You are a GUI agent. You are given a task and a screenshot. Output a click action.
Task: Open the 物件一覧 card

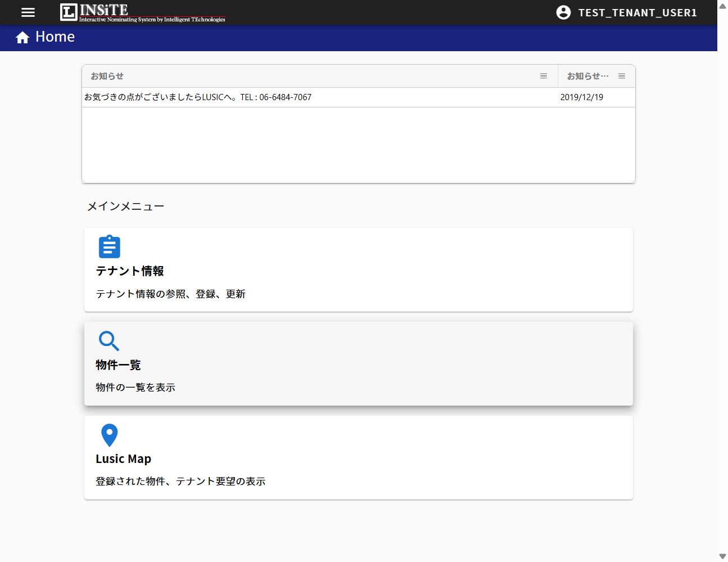tap(359, 363)
